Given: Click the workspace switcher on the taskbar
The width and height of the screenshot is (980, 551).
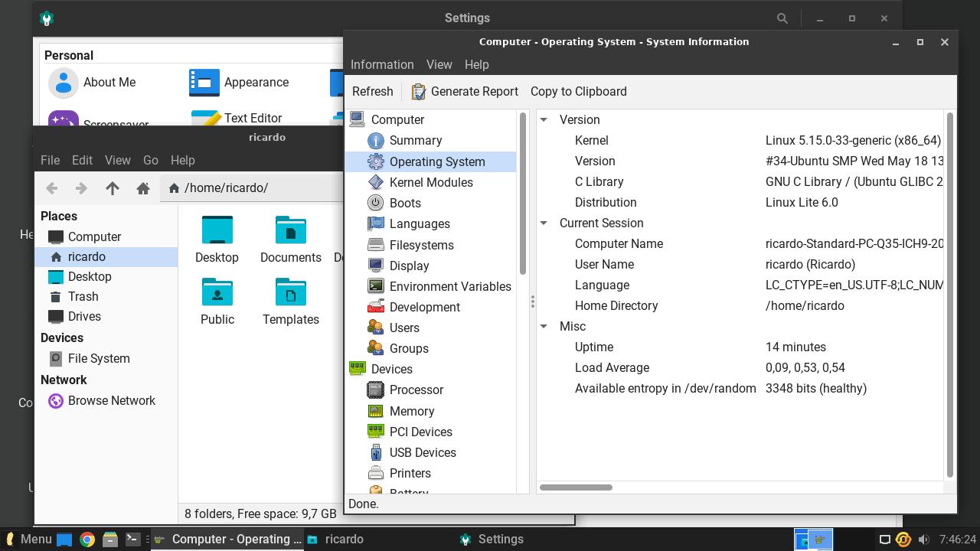Looking at the screenshot, I should coord(813,540).
